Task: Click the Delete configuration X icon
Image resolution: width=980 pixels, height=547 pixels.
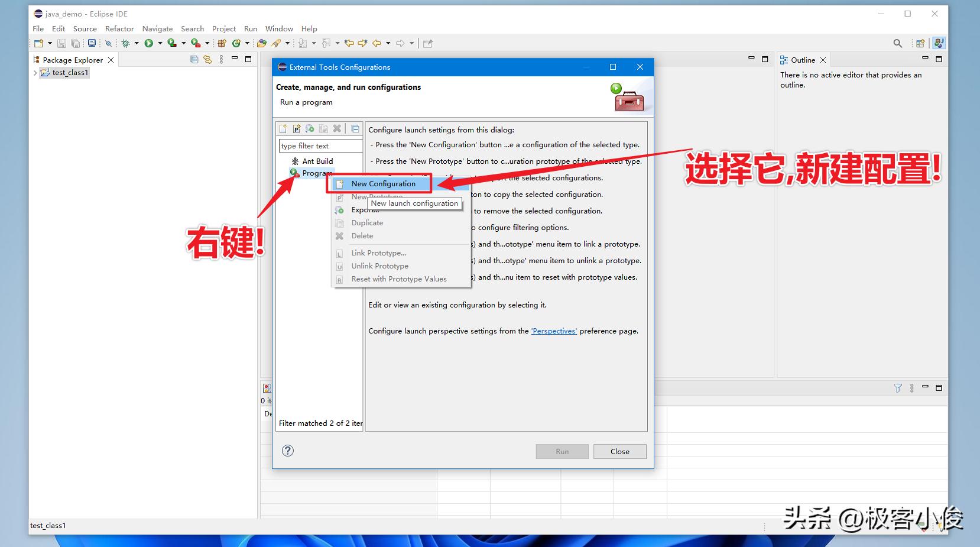Action: (338, 128)
